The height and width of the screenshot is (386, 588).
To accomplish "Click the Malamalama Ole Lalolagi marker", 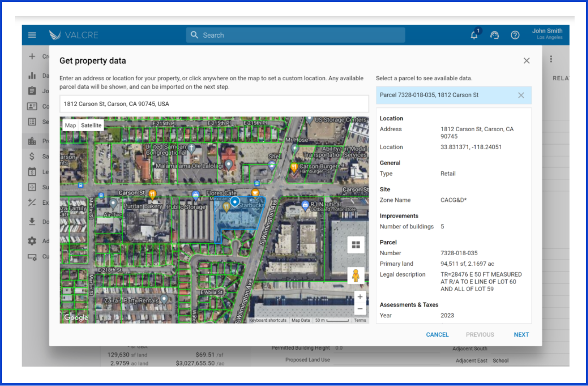I will pos(228,165).
